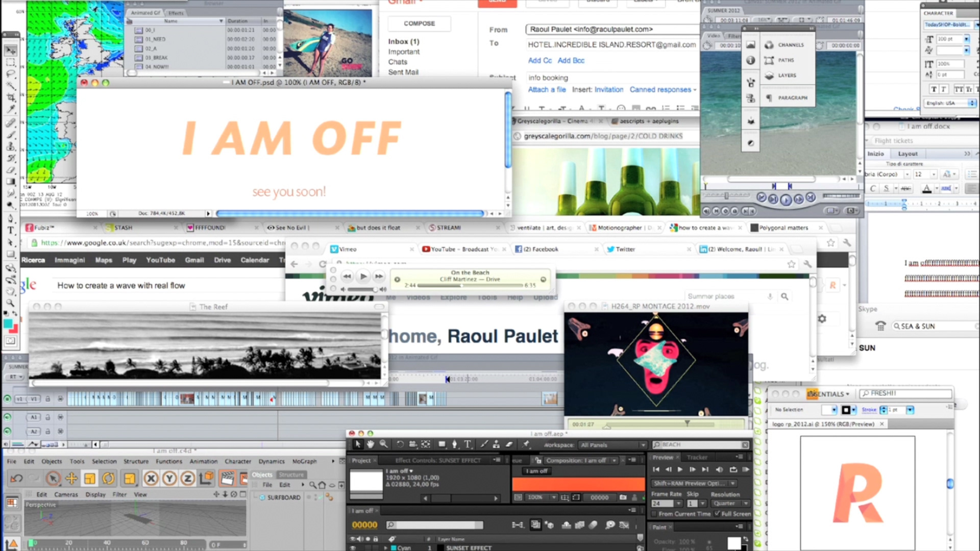Toggle Cinema 4D Y axis lock

[x=169, y=479]
